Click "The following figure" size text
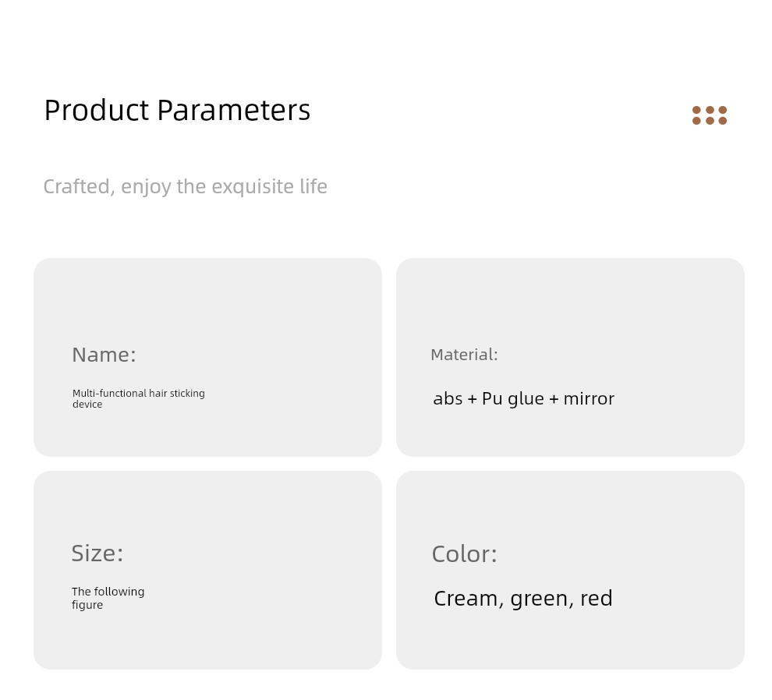Viewport: 772px width, 700px height. pyautogui.click(x=108, y=598)
